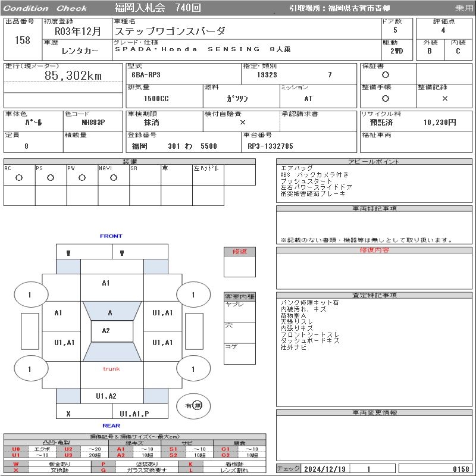Image resolution: width=476 pixels, height=476 pixels.
Task: Click appeal point プッシュスタート
Action: pyautogui.click(x=306, y=181)
